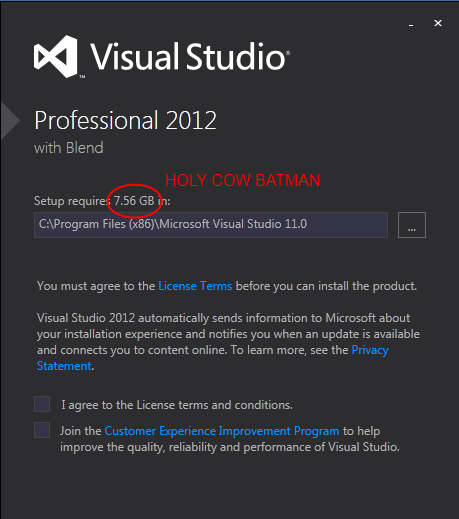Click the with Blend subtitle
The image size is (459, 519).
(x=69, y=148)
